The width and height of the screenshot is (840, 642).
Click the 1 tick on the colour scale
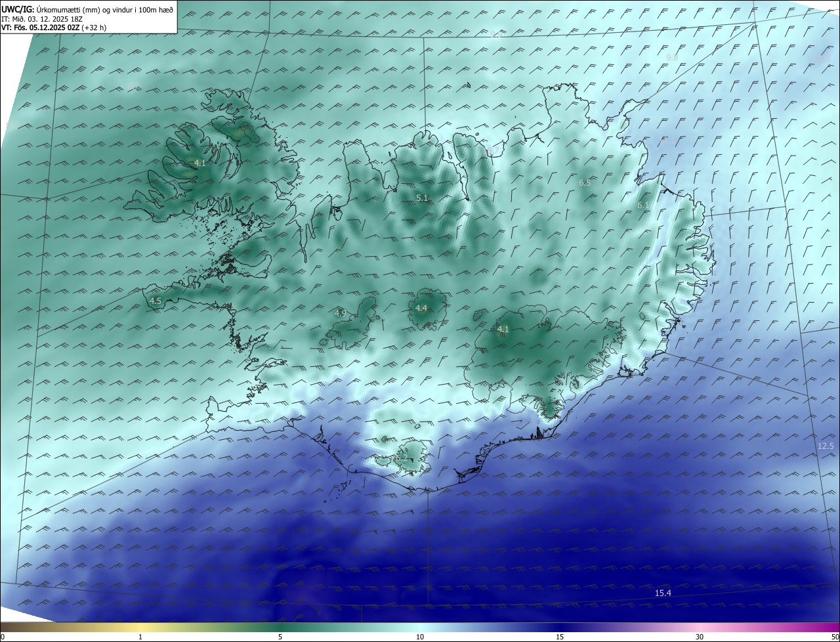point(140,637)
